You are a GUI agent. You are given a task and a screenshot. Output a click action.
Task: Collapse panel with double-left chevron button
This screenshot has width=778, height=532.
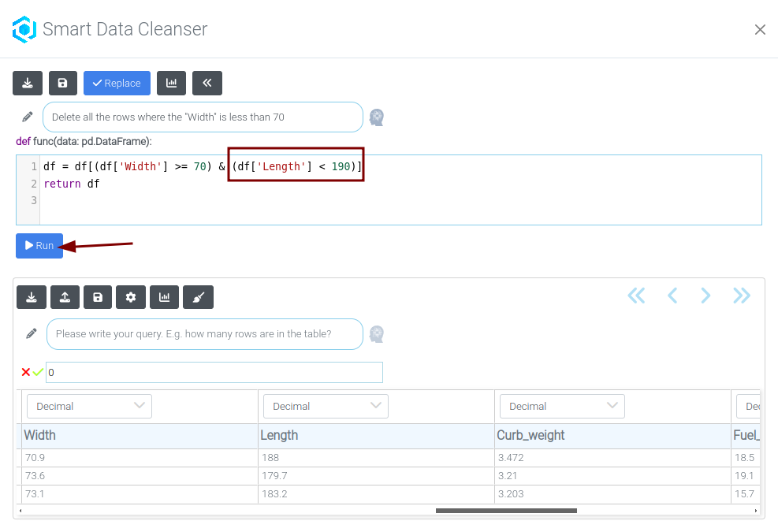[207, 83]
